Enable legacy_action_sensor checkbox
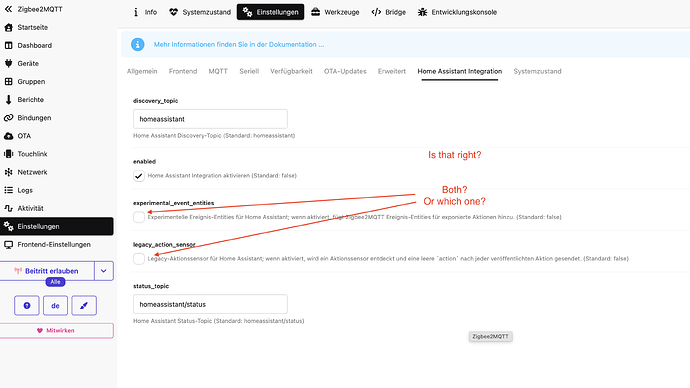This screenshot has width=690, height=388. [x=139, y=259]
